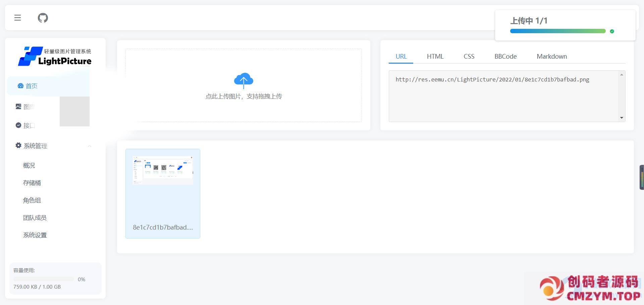Image resolution: width=644 pixels, height=305 pixels.
Task: Collapse the 系统管理 menu chevron
Action: [x=90, y=146]
